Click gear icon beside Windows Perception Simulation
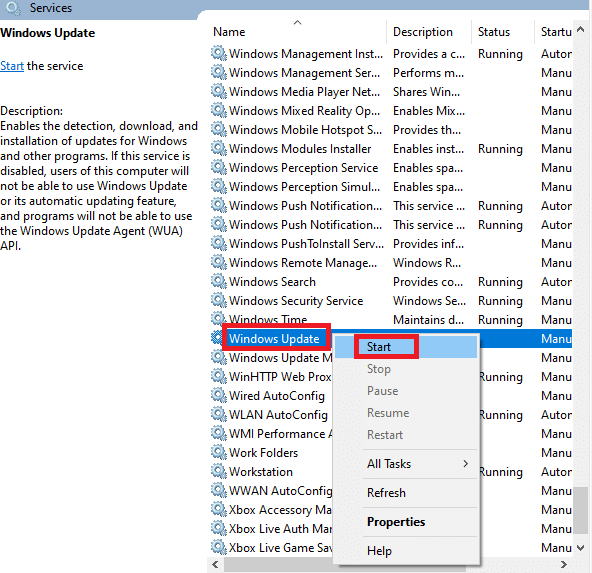The height and width of the screenshot is (573, 592). (x=219, y=186)
